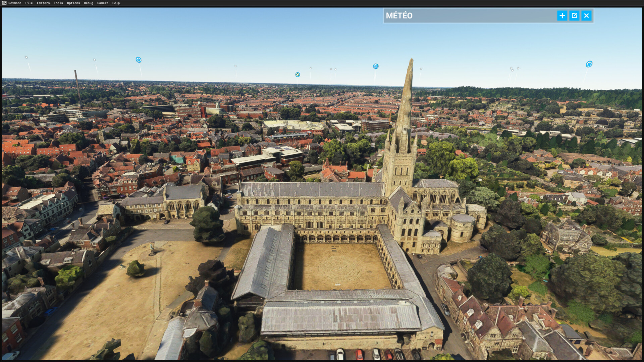Click the top-left small white sky marker
This screenshot has height=362, width=644.
pyautogui.click(x=26, y=57)
